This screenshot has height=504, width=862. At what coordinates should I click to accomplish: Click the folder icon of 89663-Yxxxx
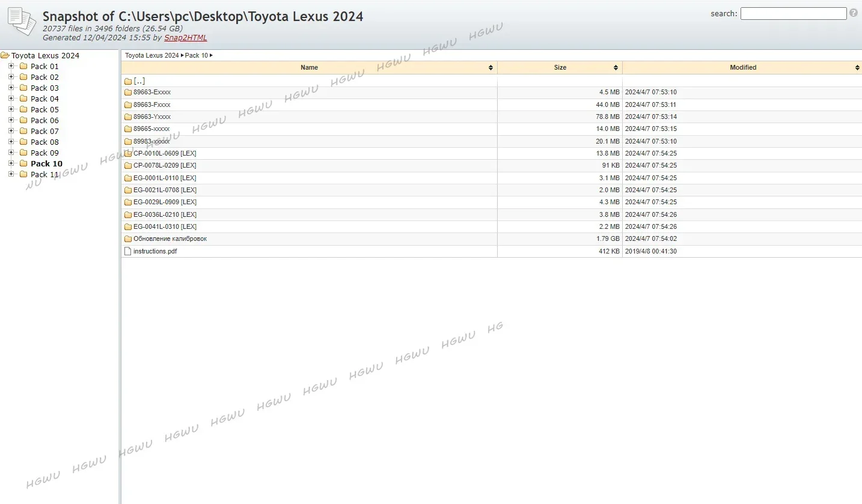[127, 117]
